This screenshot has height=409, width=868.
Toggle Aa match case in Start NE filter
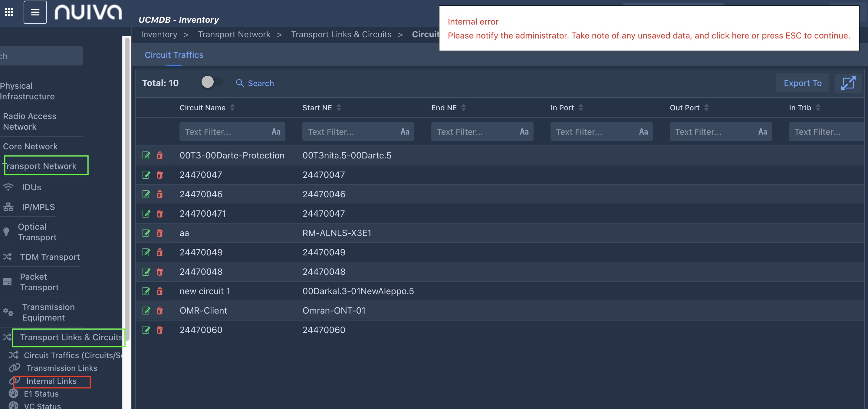(405, 132)
